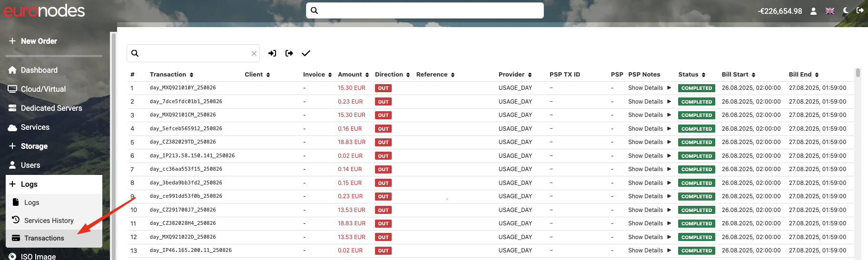The image size is (868, 260).
Task: Click amount 0.16 EUR in row 4
Action: pyautogui.click(x=350, y=129)
